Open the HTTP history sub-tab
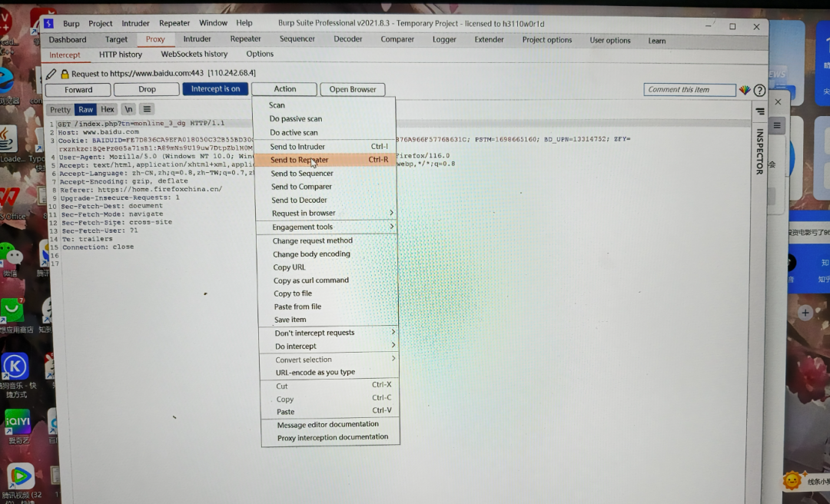Viewport: 830px width, 504px height. pos(121,55)
